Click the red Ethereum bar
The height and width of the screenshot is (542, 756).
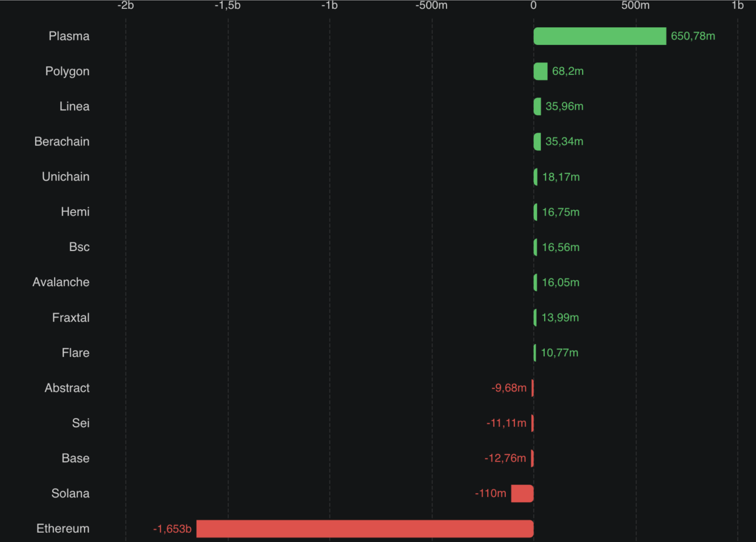coord(365,529)
